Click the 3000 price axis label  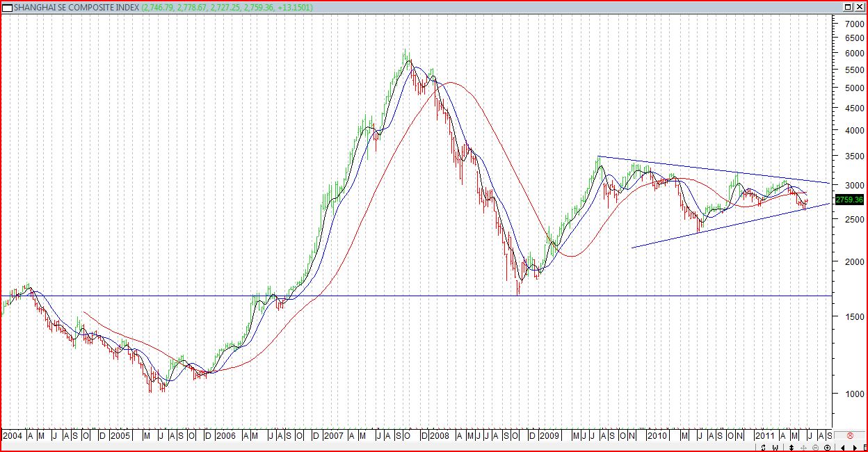[x=854, y=186]
